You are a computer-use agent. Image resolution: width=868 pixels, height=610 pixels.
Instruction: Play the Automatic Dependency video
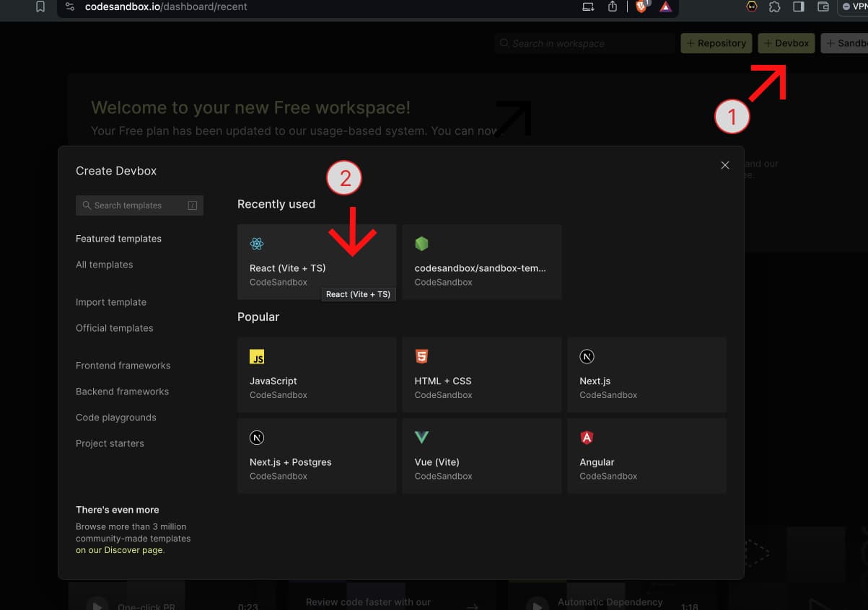point(537,604)
